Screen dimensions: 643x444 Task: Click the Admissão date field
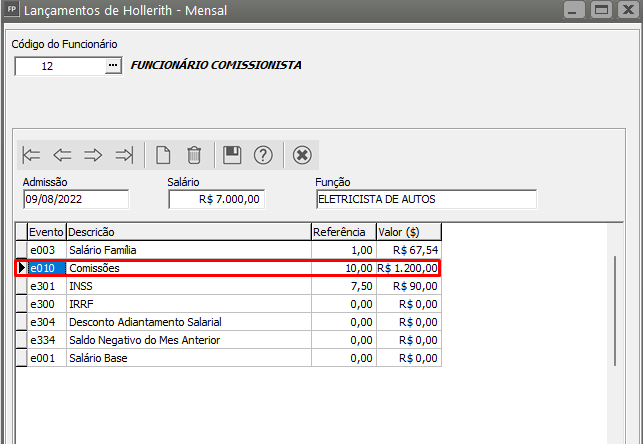tap(75, 199)
